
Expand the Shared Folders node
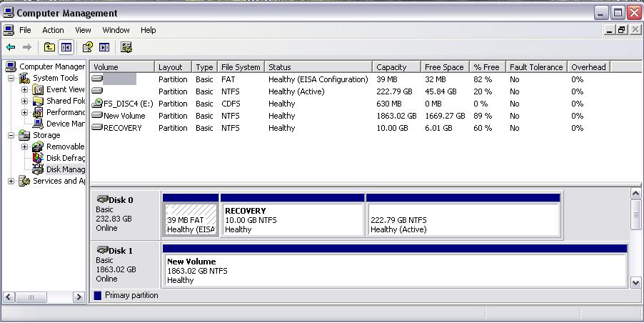pos(25,101)
